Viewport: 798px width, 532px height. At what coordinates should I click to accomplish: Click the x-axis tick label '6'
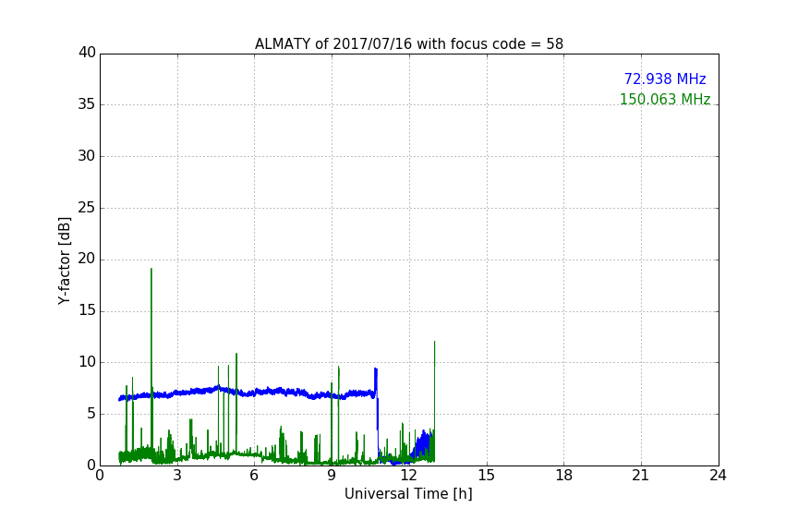click(x=254, y=476)
